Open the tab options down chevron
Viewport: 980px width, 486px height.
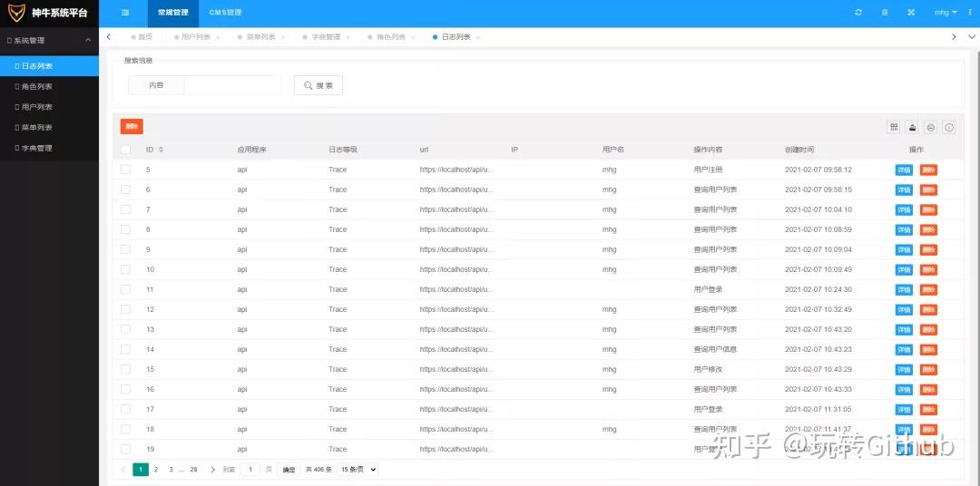click(x=970, y=37)
